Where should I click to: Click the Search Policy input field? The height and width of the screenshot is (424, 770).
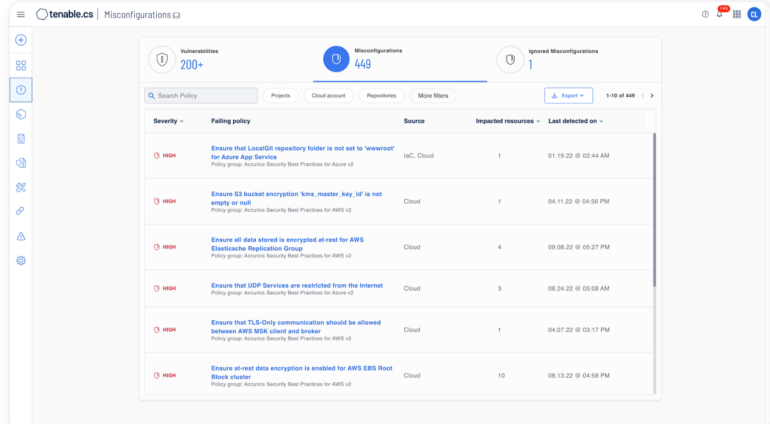201,96
